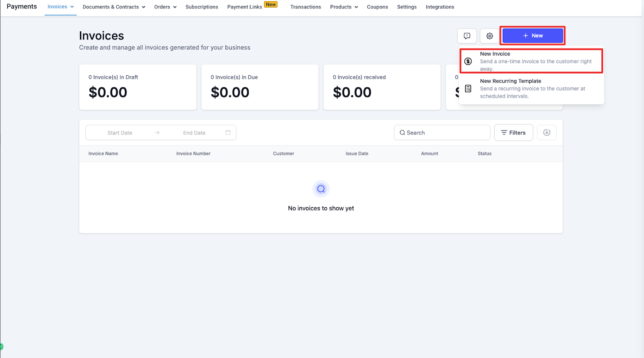Click the arrow between Start and End Date
Viewport: 644px width, 358px height.
(x=157, y=132)
